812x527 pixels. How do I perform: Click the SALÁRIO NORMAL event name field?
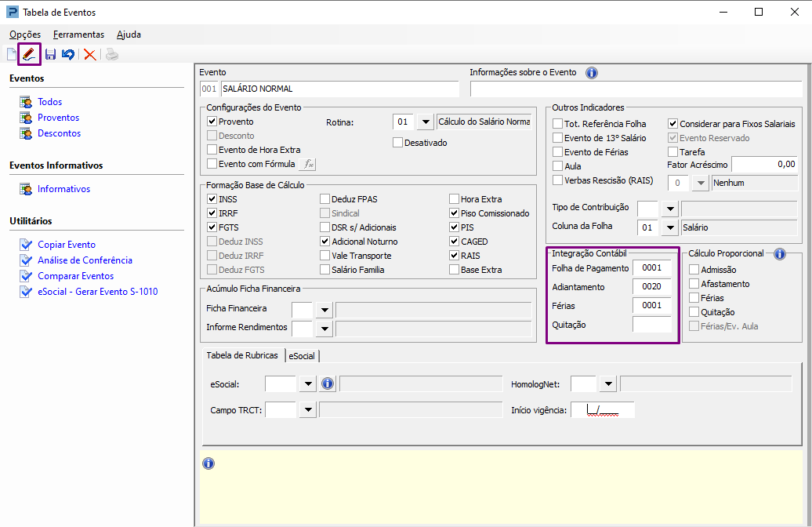point(339,89)
